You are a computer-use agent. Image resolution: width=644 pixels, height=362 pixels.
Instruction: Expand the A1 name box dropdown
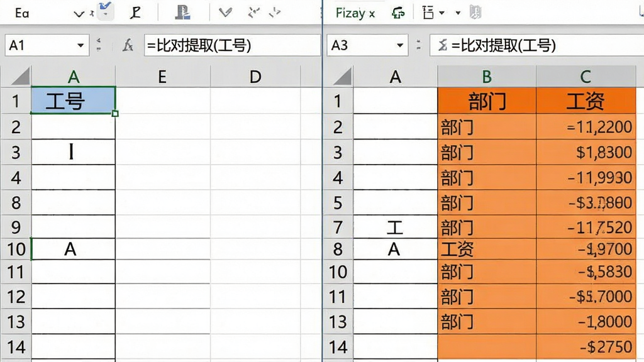[80, 45]
